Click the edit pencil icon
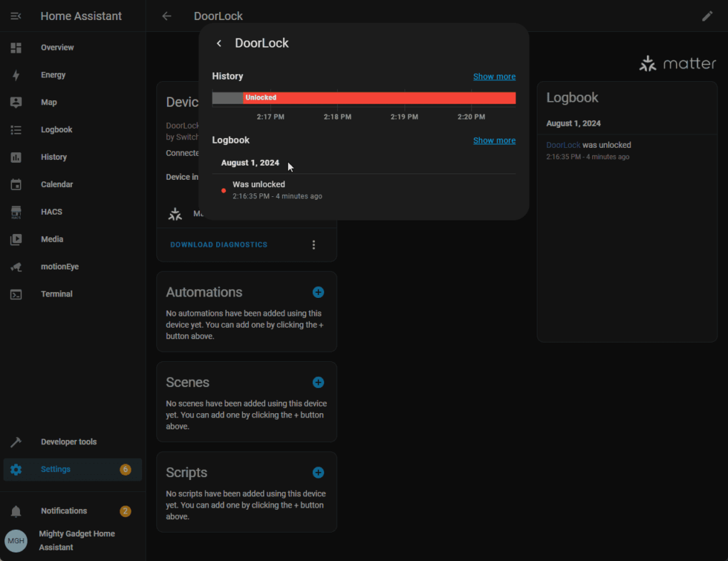This screenshot has height=561, width=728. [x=707, y=16]
